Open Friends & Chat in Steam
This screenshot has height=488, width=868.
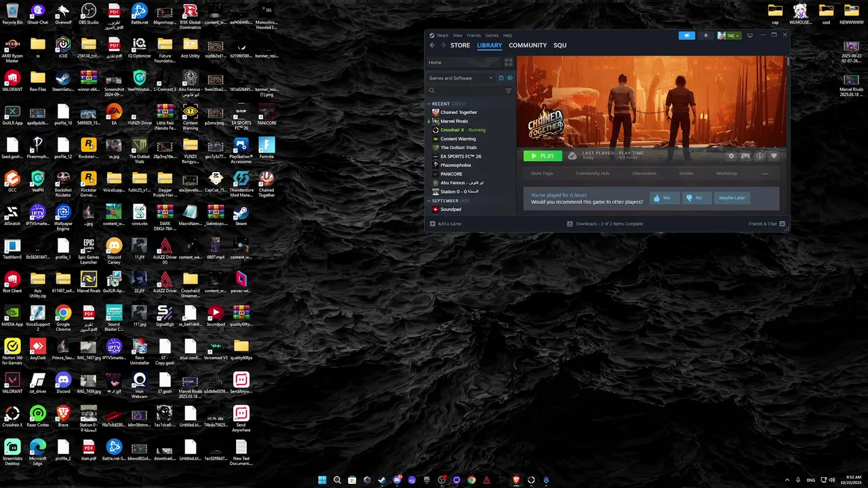(x=767, y=224)
